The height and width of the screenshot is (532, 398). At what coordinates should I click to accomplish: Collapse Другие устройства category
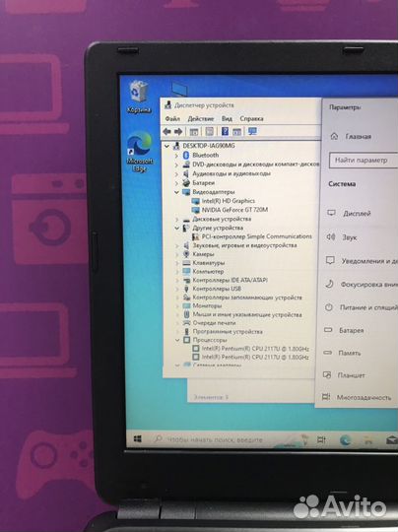click(176, 228)
